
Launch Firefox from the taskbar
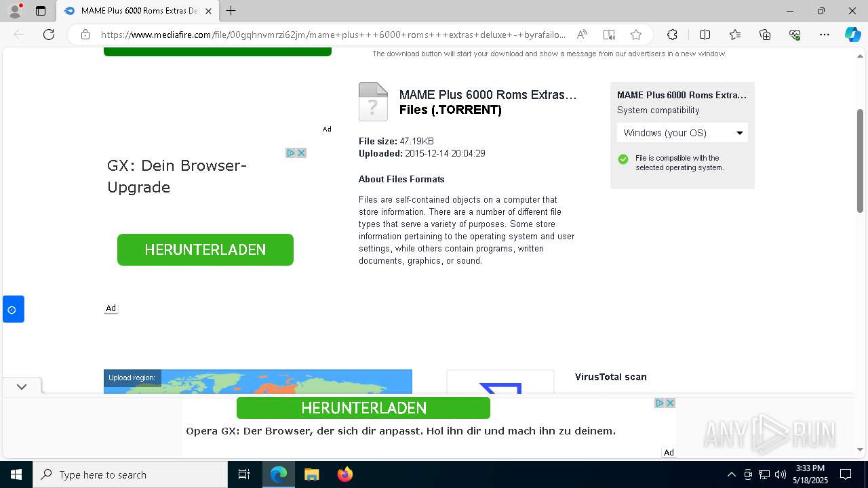coord(345,474)
